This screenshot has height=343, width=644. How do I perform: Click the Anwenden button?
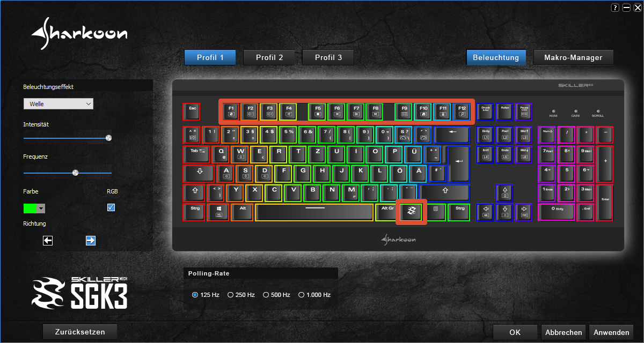pos(611,332)
